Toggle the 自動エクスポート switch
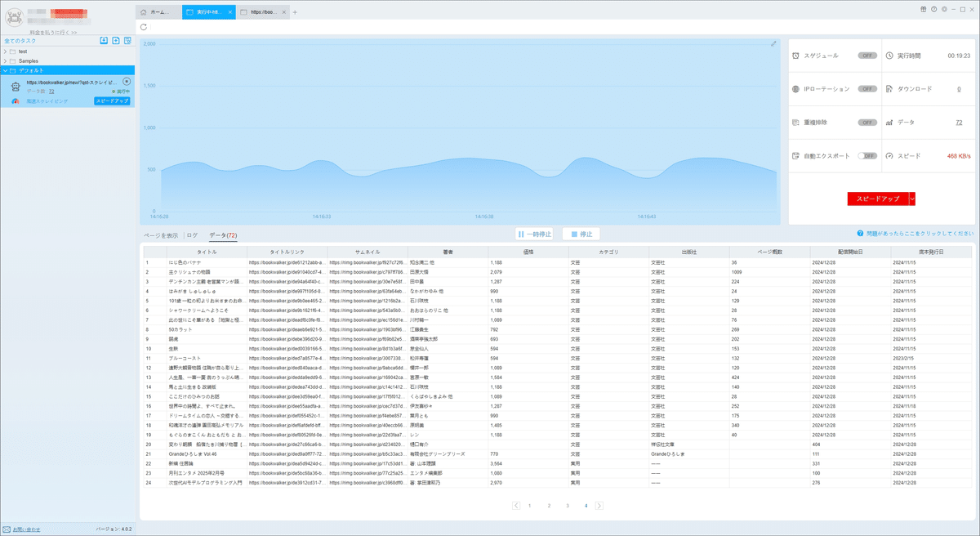The image size is (980, 536). pyautogui.click(x=867, y=155)
